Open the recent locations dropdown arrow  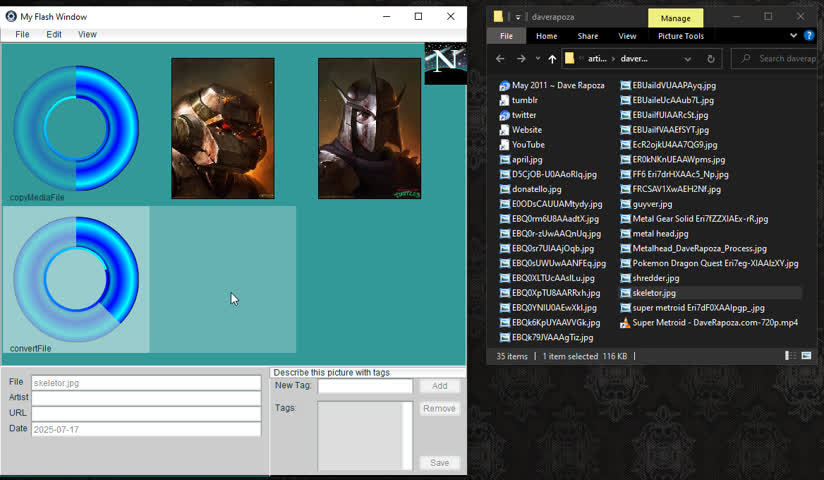pos(537,59)
